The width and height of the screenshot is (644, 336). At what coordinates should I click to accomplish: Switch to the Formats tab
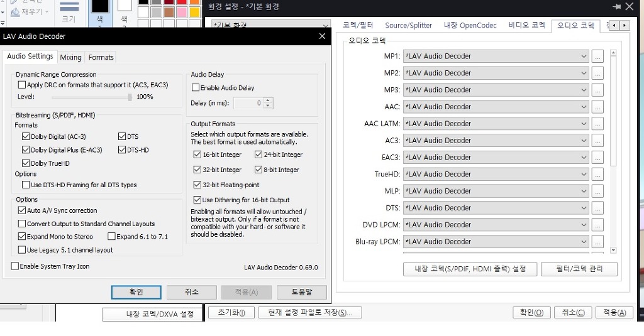coord(101,57)
